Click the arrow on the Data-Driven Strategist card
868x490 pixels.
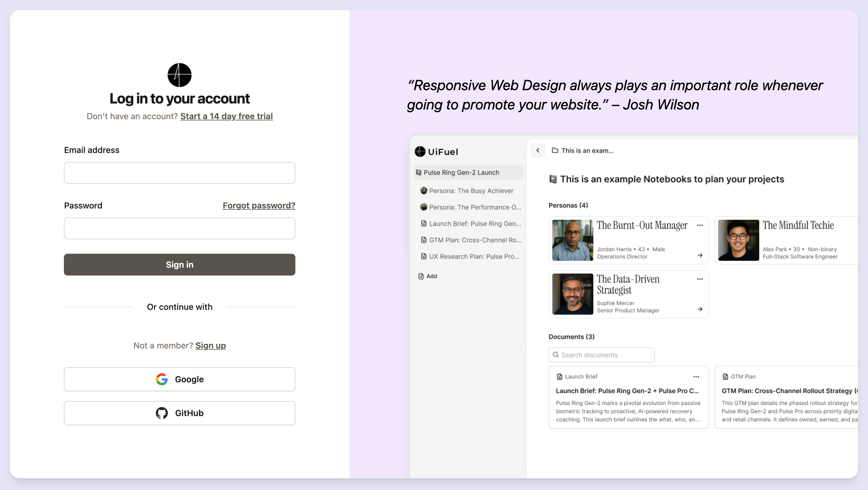tap(700, 309)
